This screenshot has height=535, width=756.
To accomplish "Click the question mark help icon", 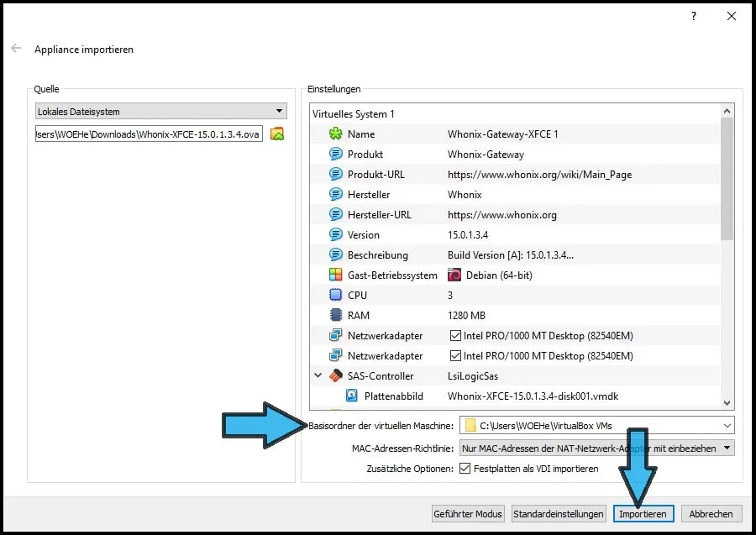I will [693, 16].
